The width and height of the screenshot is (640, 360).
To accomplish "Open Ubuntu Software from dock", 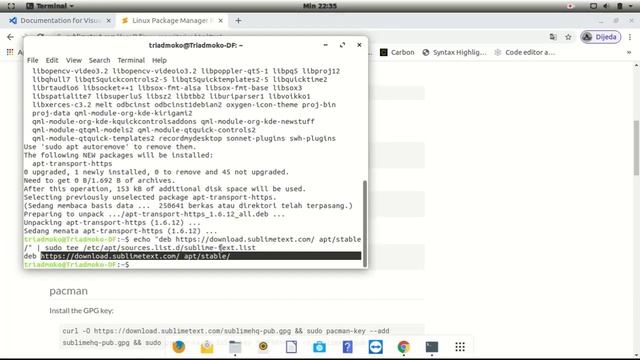I will click(x=319, y=347).
